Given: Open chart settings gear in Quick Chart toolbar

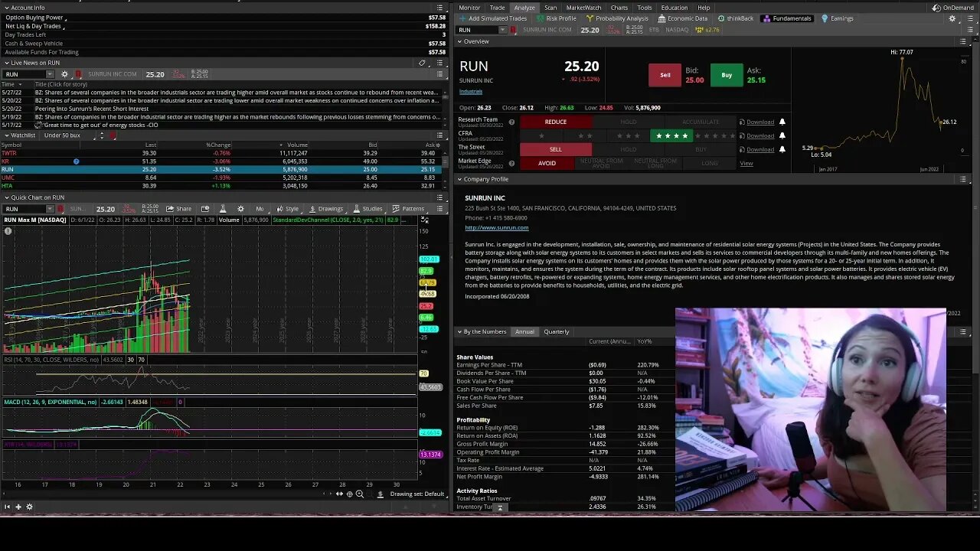Looking at the screenshot, I should point(240,209).
